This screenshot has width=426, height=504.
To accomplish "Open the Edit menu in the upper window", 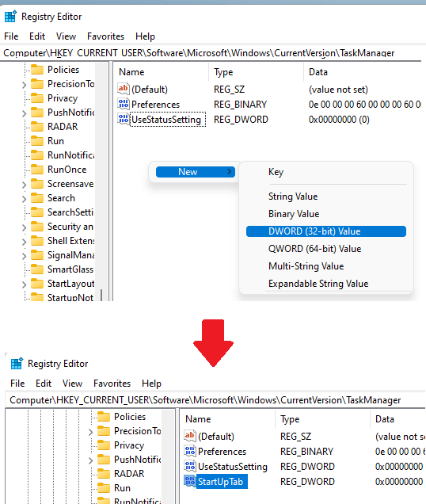I will click(37, 36).
